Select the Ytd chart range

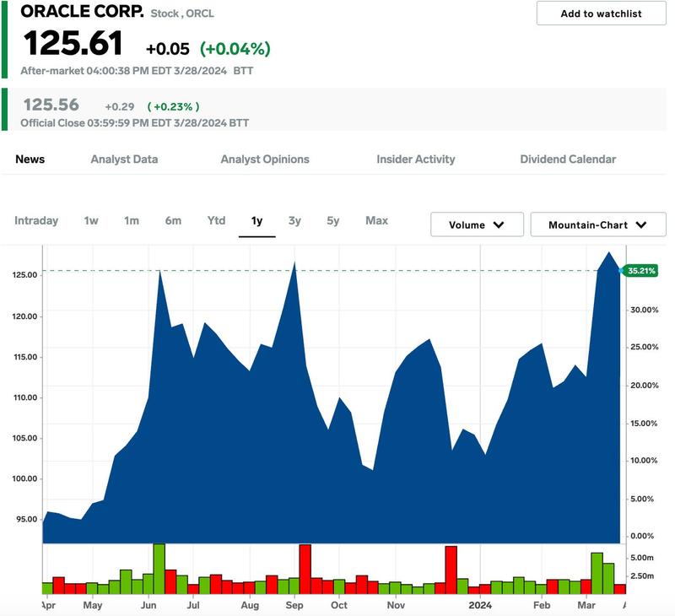[216, 220]
